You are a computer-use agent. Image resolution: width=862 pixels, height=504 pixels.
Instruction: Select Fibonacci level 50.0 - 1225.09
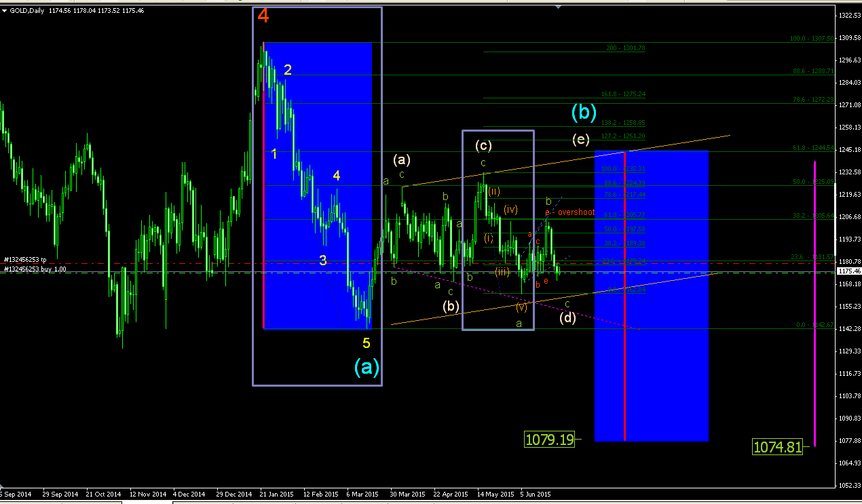813,181
